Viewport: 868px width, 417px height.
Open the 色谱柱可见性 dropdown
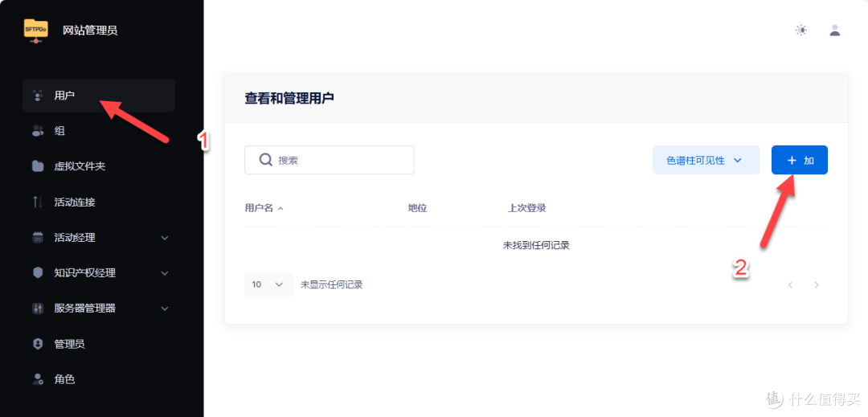click(x=706, y=161)
